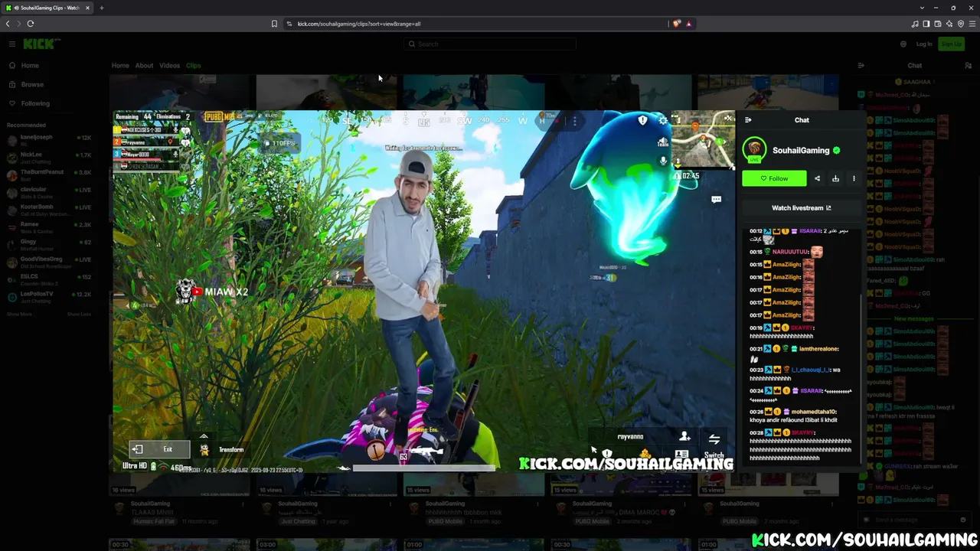Open SouhailGaming profile avatar
The width and height of the screenshot is (980, 551).
click(x=754, y=148)
